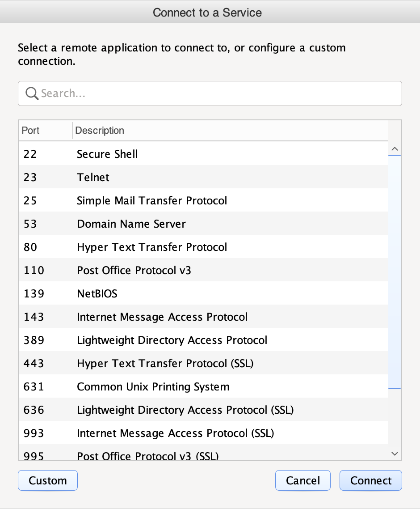Click the scrollbar down arrow
This screenshot has height=509, width=420.
point(395,454)
